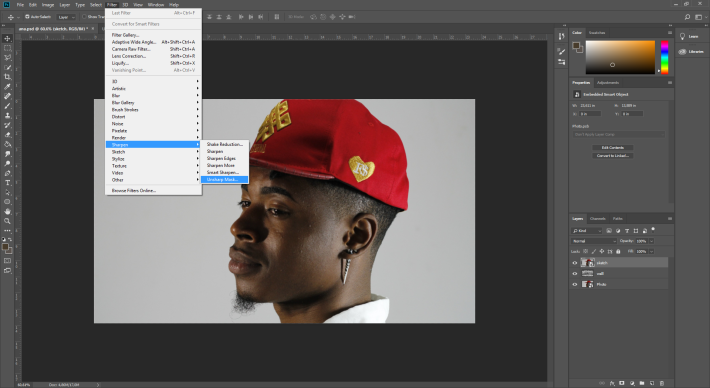Switch to the Channels tab
This screenshot has height=388, width=710.
[x=597, y=218]
